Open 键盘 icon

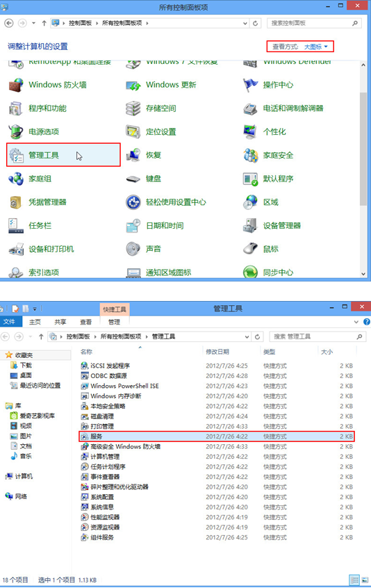[x=133, y=179]
